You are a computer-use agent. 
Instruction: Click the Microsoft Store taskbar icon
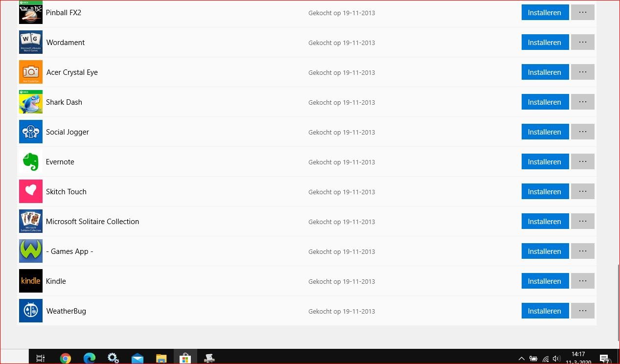(185, 358)
